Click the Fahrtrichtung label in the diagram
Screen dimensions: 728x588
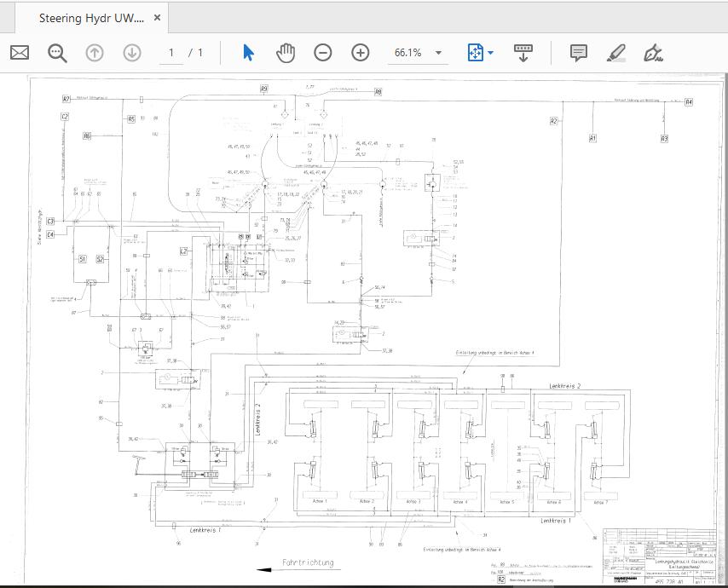tap(308, 563)
